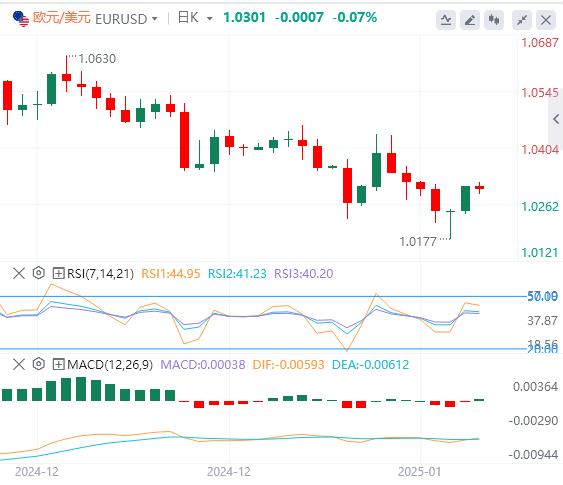Image resolution: width=563 pixels, height=485 pixels.
Task: Expand the side panel with the left chevron
Action: [x=556, y=119]
